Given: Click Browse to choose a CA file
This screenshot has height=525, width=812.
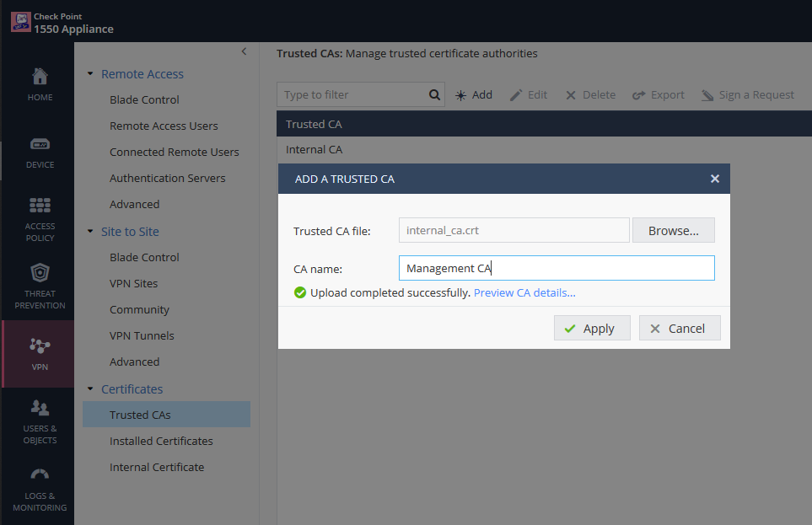Looking at the screenshot, I should click(673, 230).
